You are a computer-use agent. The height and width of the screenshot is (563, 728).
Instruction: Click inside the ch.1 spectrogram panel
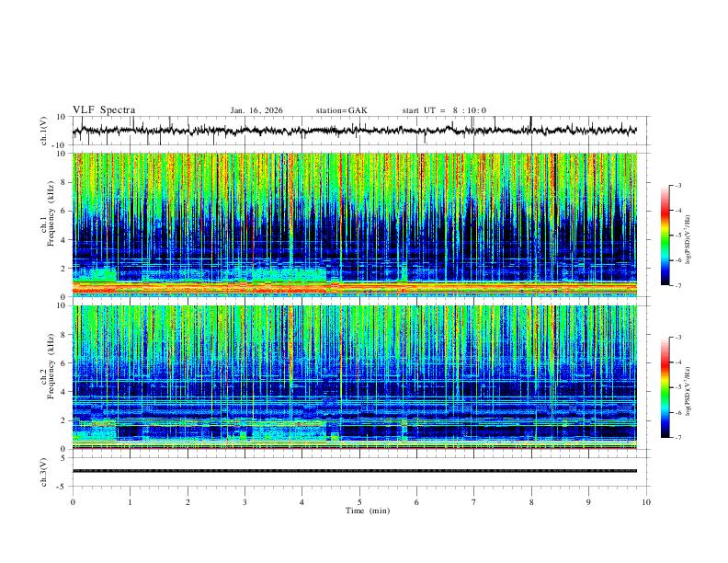click(x=354, y=224)
